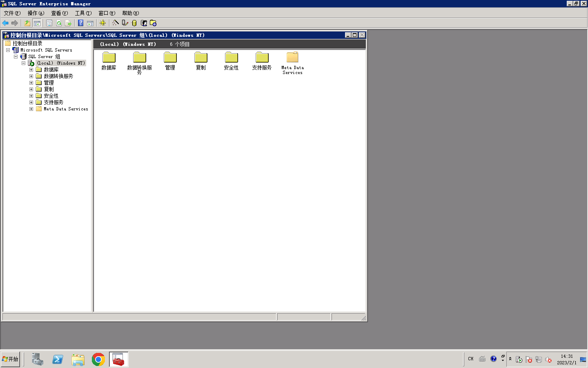
Task: Open 复制 folder icon in right pane
Action: click(201, 61)
